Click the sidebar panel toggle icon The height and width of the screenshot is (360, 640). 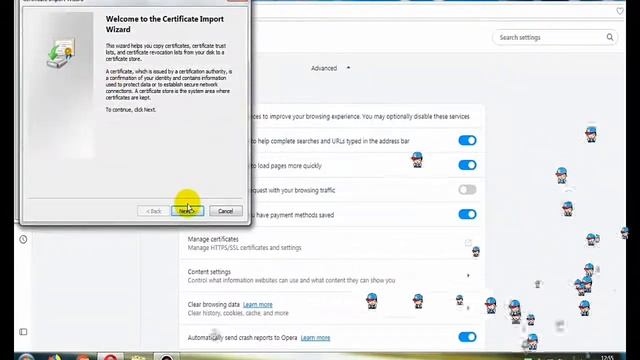(x=23, y=332)
